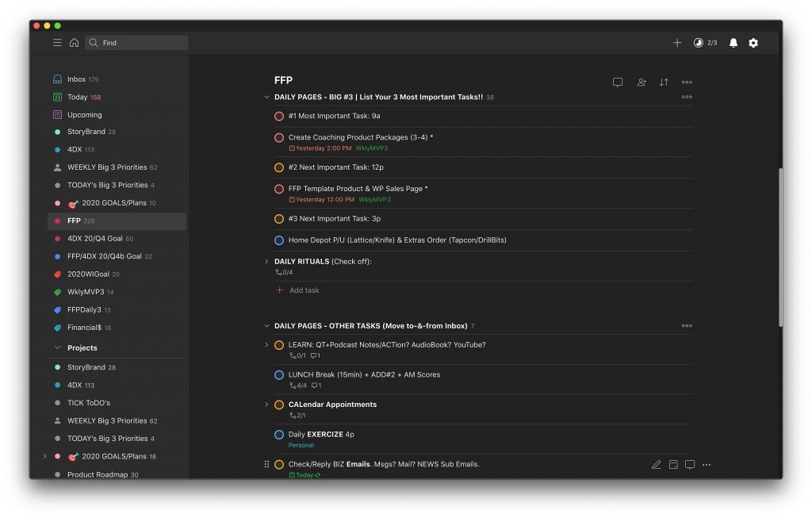Check off the Daily EXERCIZE 4p task
The height and width of the screenshot is (518, 812).
pyautogui.click(x=278, y=434)
